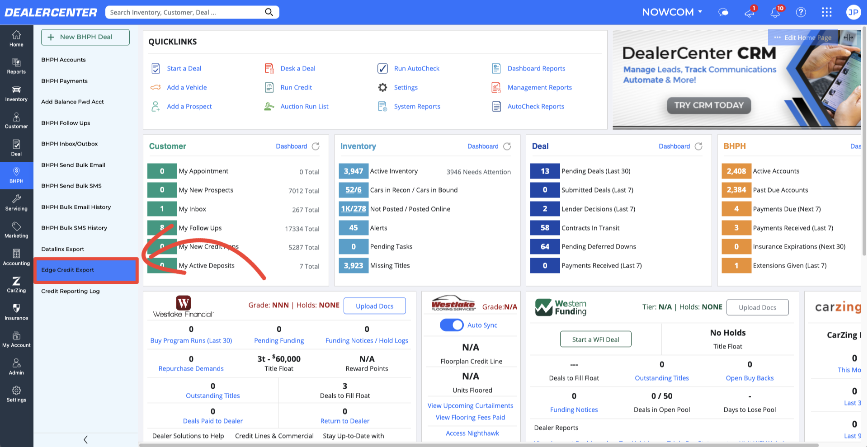Open the Home sidebar icon
The height and width of the screenshot is (447, 868).
(16, 38)
